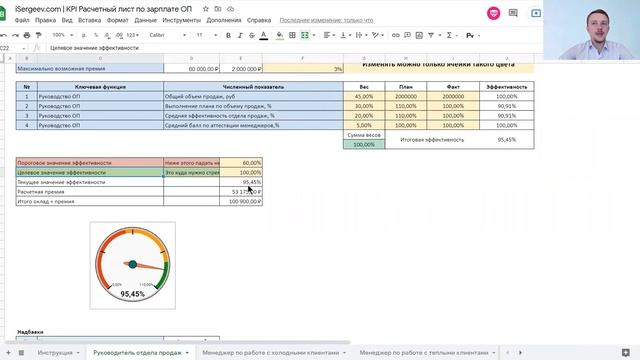Viewport: 640px width, 360px height.
Task: Switch to the Инструкция sheet tab
Action: pyautogui.click(x=55, y=353)
